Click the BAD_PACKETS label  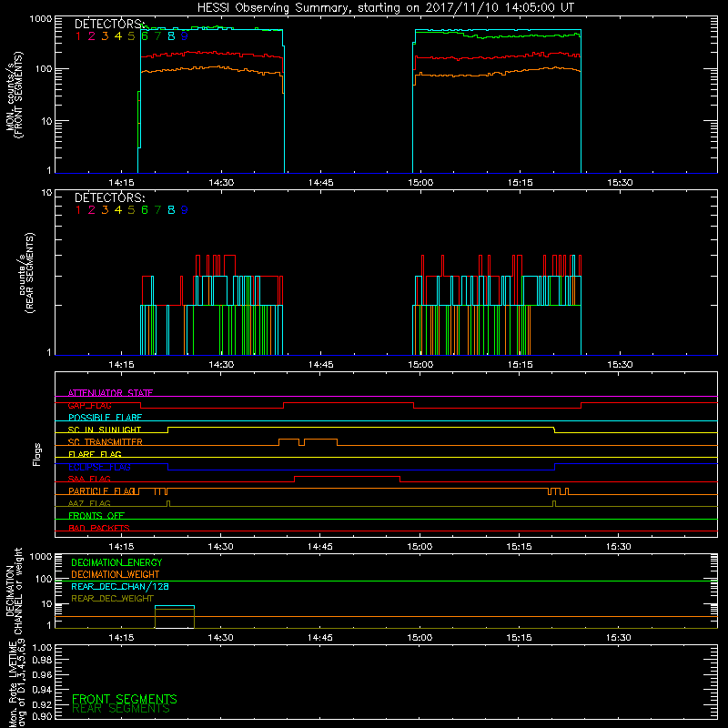click(x=99, y=528)
